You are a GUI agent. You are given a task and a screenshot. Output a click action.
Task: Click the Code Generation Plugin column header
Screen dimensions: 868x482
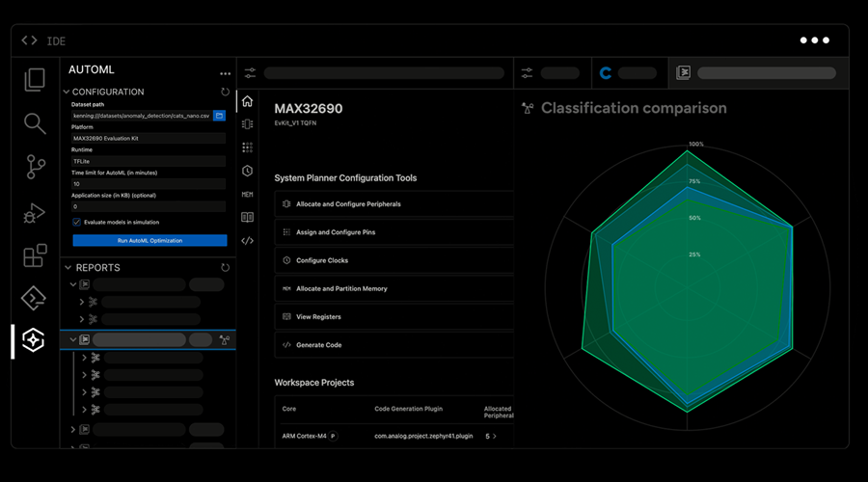(409, 409)
